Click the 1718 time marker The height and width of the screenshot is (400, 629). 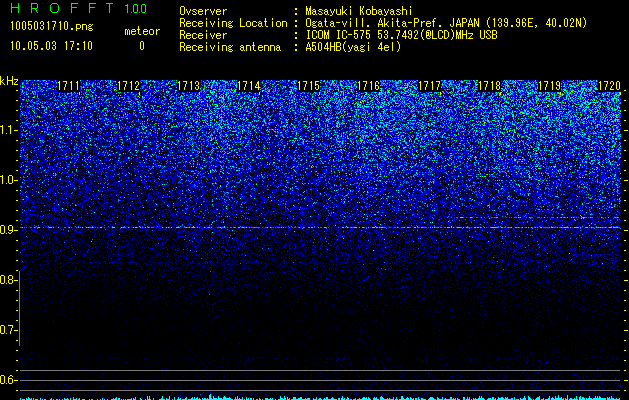pyautogui.click(x=489, y=86)
